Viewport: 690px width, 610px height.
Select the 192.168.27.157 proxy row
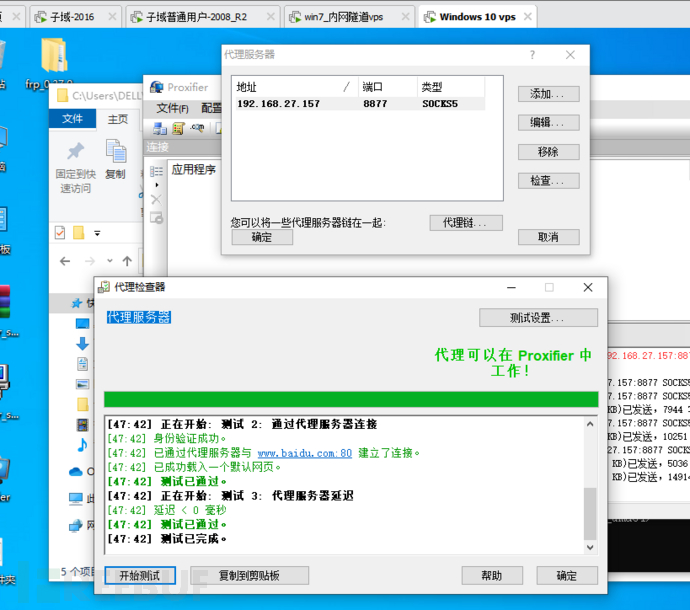click(x=360, y=103)
